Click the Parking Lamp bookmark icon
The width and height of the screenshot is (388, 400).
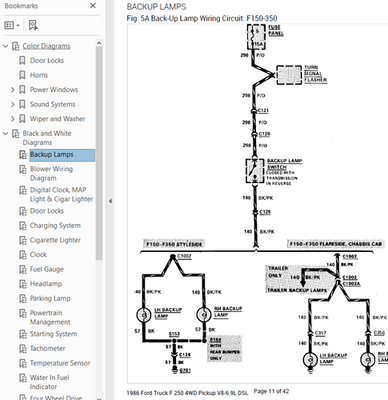(x=23, y=298)
